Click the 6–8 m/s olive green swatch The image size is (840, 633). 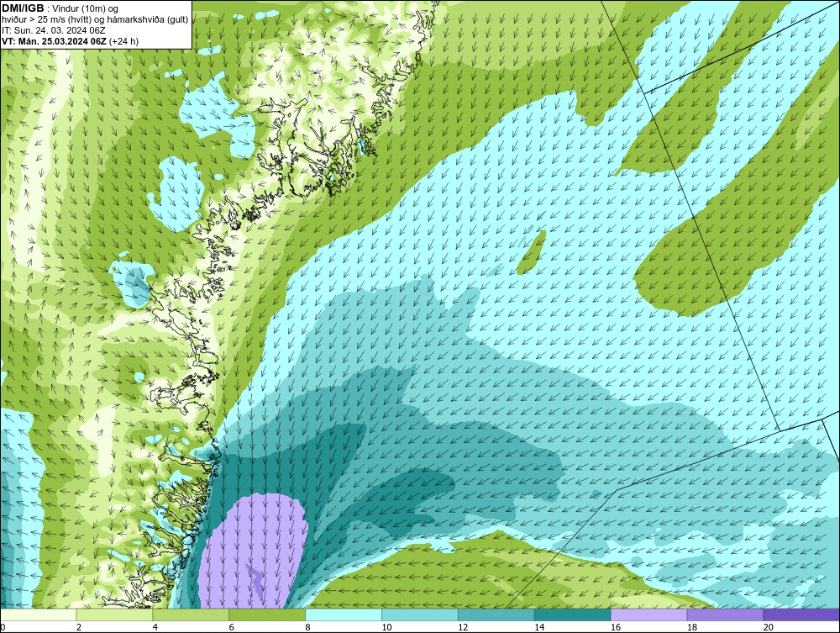[x=267, y=615]
